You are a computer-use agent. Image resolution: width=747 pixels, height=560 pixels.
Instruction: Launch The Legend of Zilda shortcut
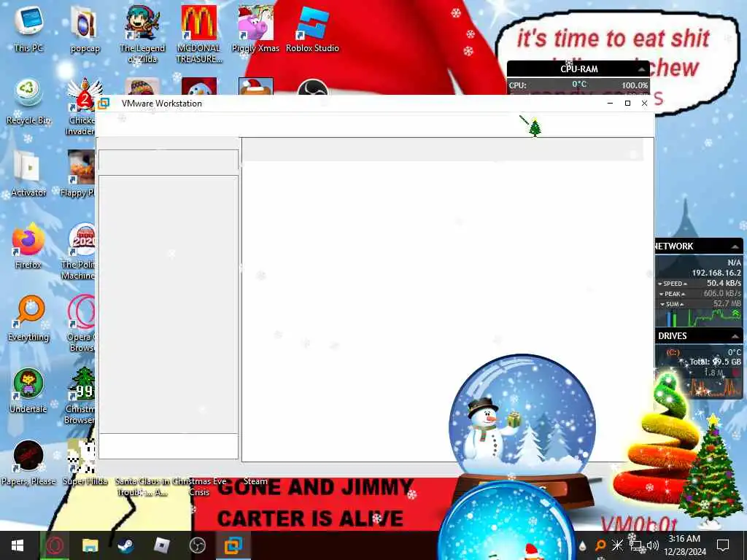142,34
